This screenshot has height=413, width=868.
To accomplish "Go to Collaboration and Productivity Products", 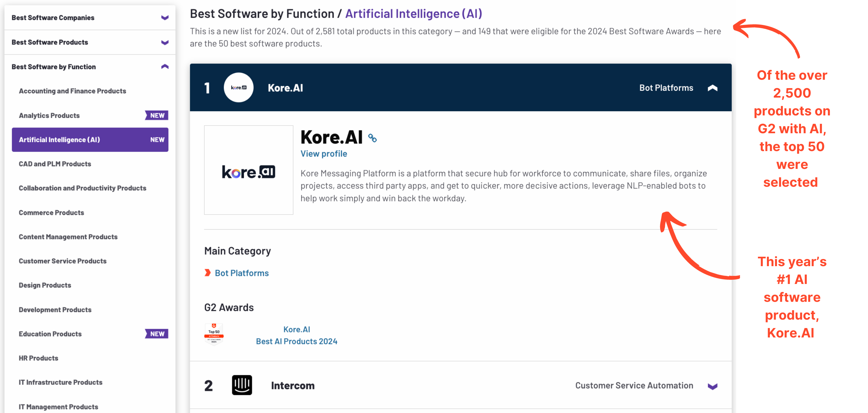I will tap(83, 188).
